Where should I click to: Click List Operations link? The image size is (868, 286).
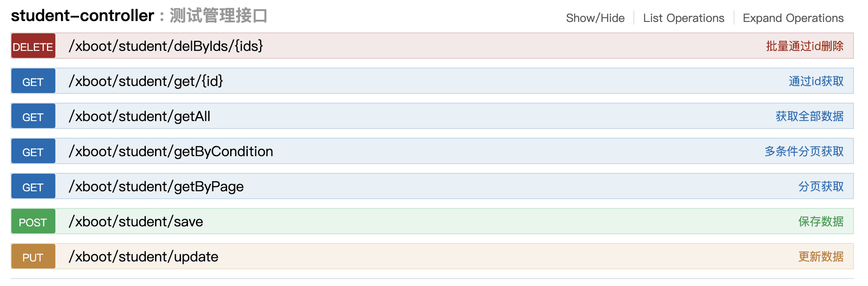[x=684, y=18]
